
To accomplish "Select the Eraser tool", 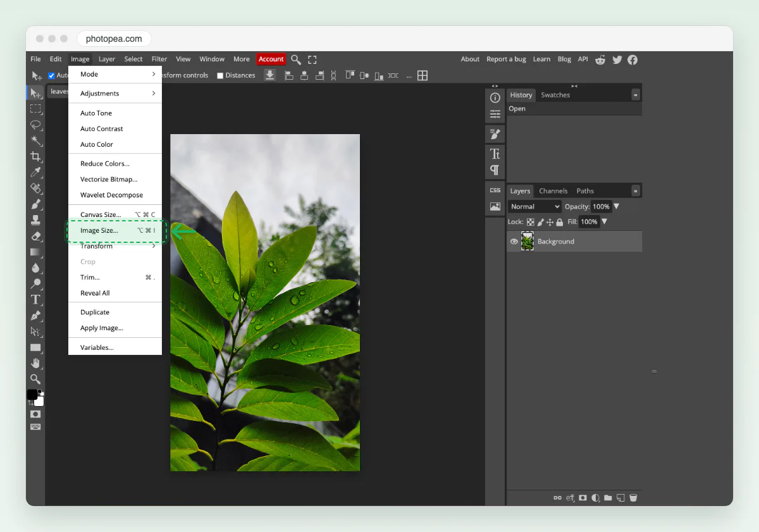I will (36, 236).
